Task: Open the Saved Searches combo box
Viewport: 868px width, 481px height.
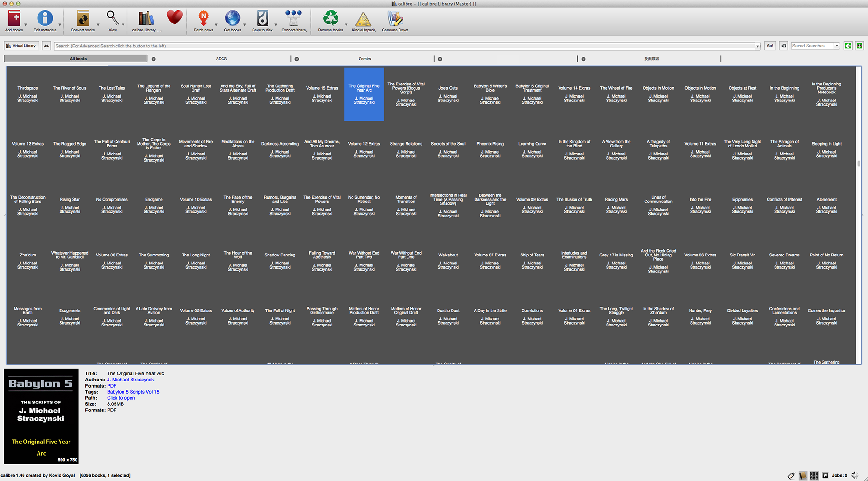Action: [x=815, y=46]
